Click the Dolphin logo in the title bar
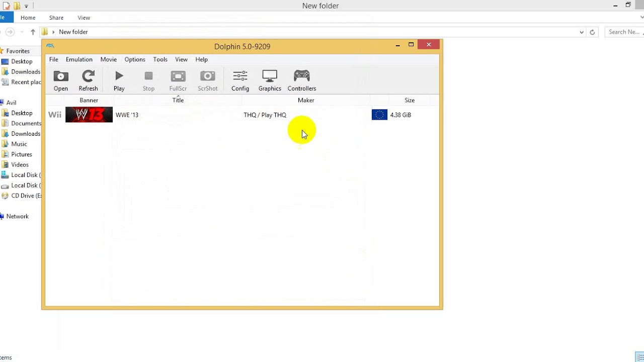Viewport: 644px width, 362px height. (x=50, y=46)
